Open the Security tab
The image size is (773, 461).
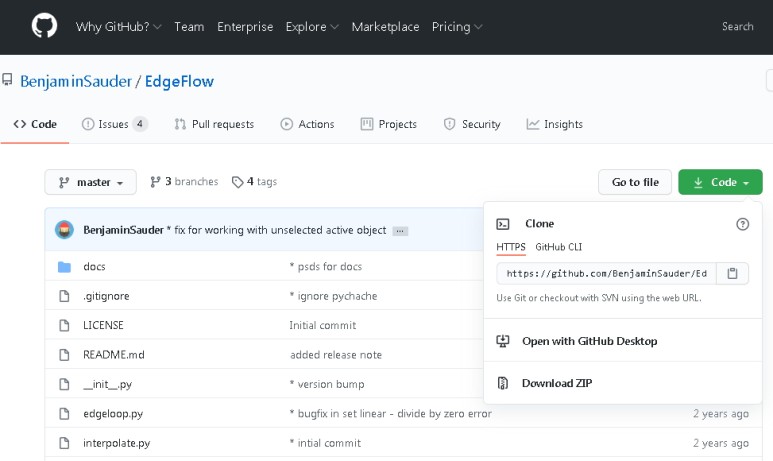click(472, 124)
